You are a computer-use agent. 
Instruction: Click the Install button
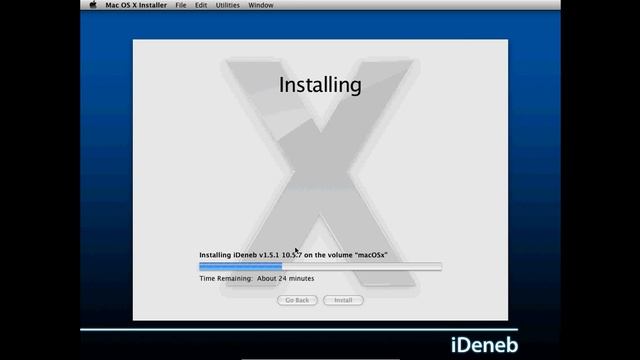(x=343, y=300)
